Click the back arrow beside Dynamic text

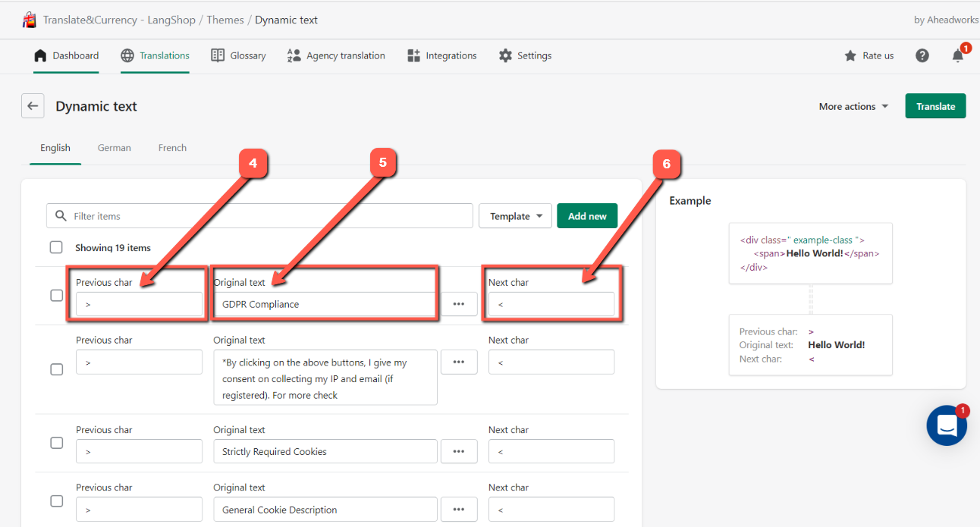click(32, 106)
